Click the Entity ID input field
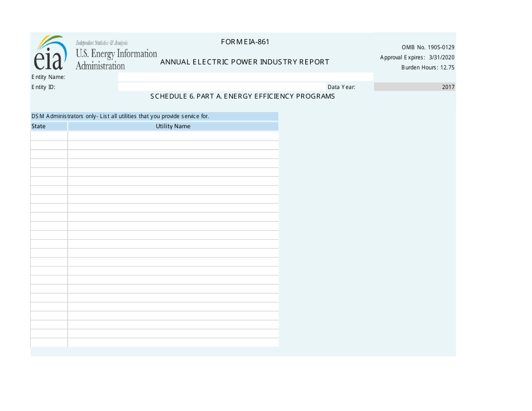This screenshot has width=532, height=411. coord(221,87)
